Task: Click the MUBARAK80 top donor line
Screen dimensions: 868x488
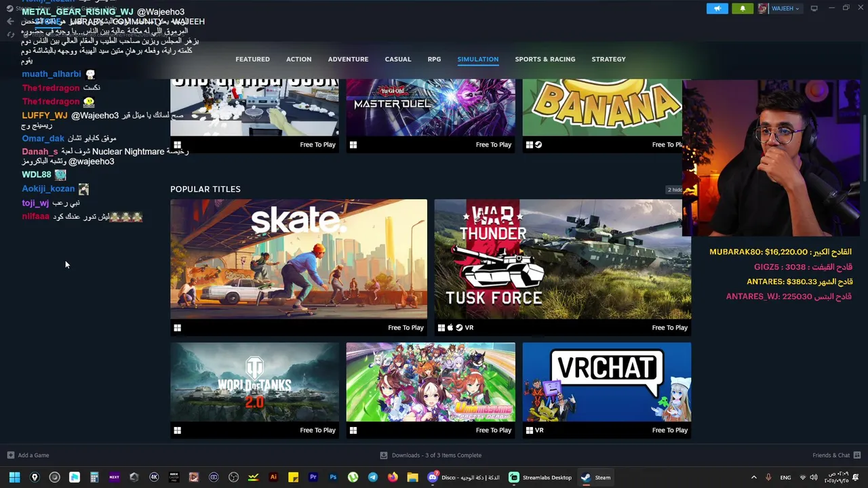Action: pyautogui.click(x=781, y=251)
